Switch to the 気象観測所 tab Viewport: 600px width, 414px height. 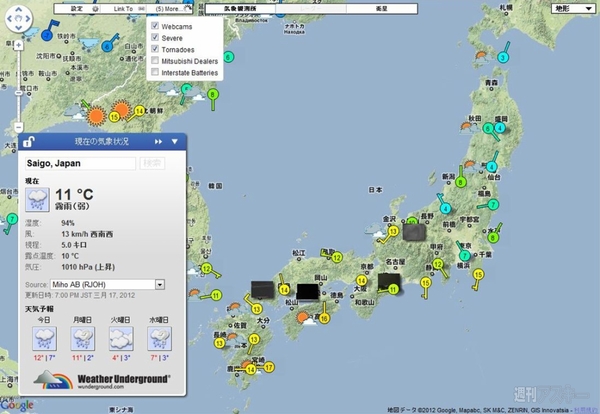[240, 8]
